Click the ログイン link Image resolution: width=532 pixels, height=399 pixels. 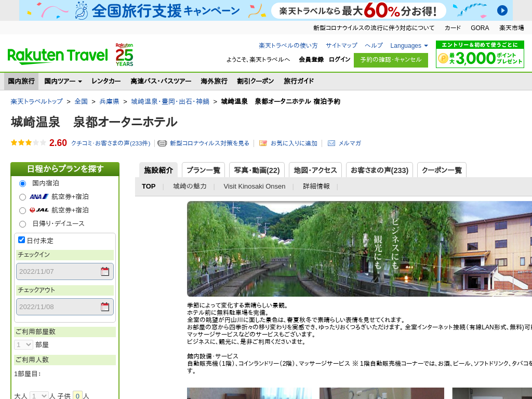click(340, 59)
